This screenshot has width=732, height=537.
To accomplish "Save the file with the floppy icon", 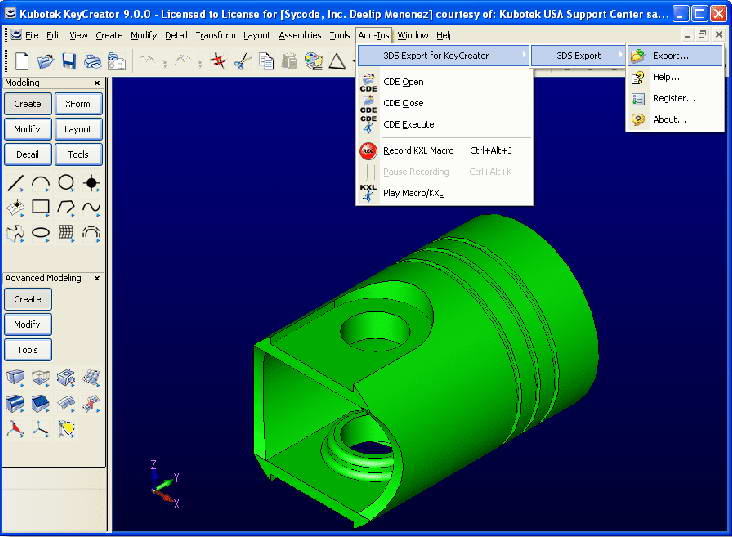I will tap(69, 61).
